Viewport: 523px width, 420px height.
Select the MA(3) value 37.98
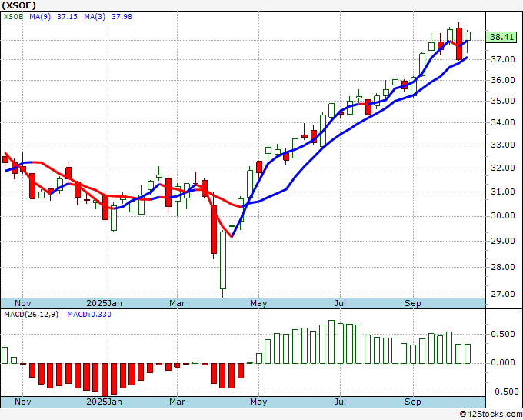click(122, 17)
